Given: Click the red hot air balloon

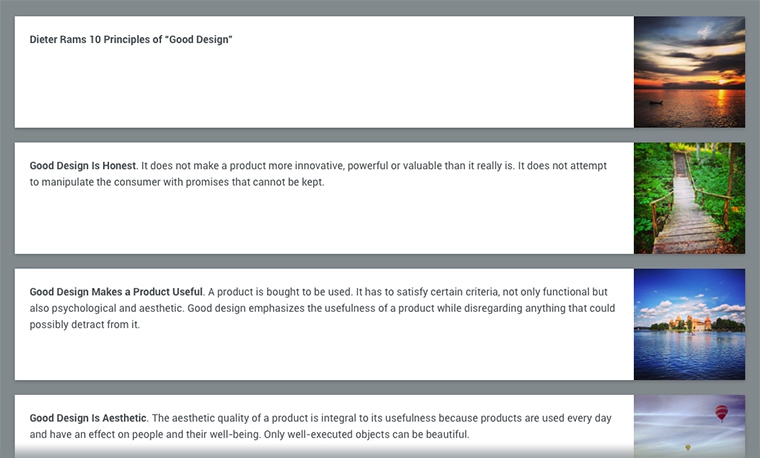Looking at the screenshot, I should click(x=720, y=412).
